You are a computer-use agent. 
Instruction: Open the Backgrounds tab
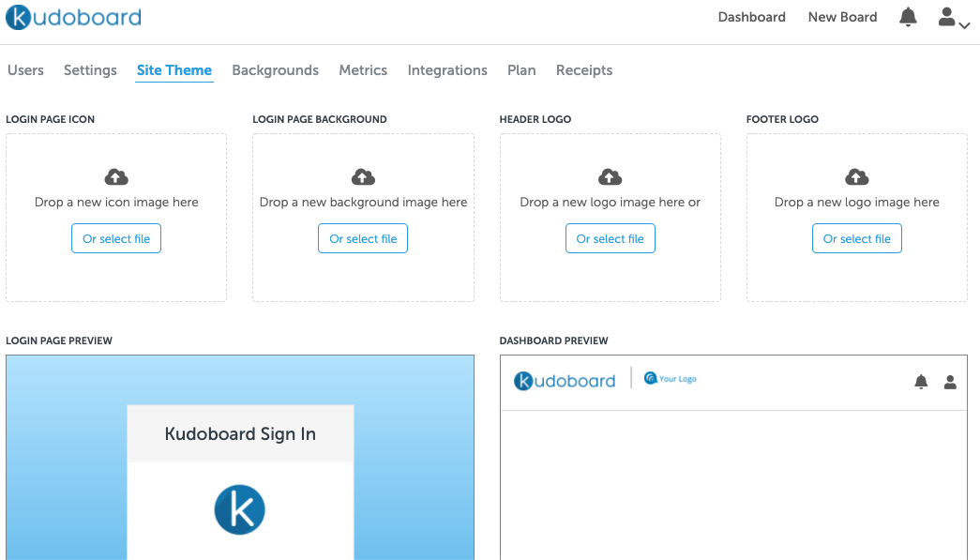coord(275,70)
